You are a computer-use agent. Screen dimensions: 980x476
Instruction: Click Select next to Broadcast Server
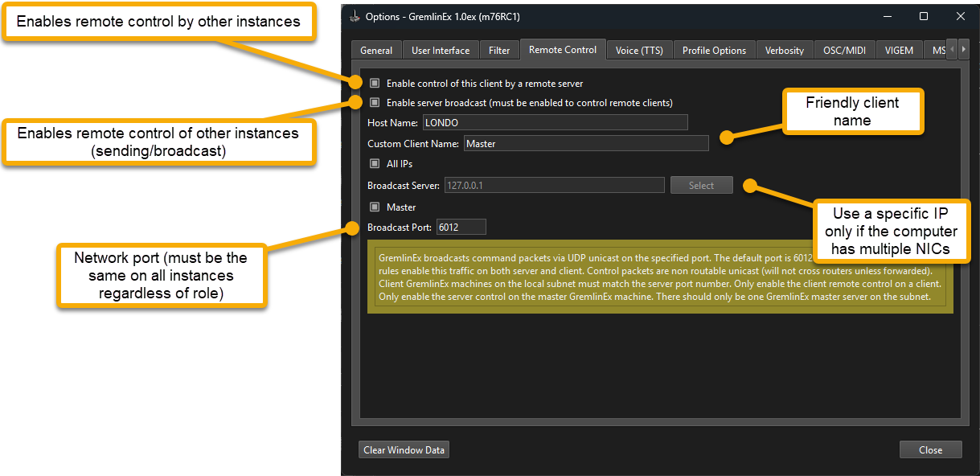point(701,186)
